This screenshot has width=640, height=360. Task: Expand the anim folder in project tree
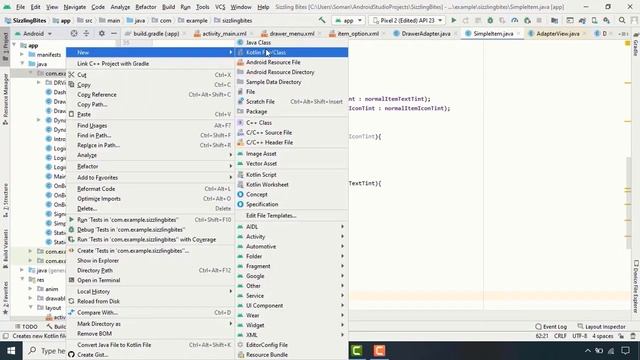pos(30,289)
